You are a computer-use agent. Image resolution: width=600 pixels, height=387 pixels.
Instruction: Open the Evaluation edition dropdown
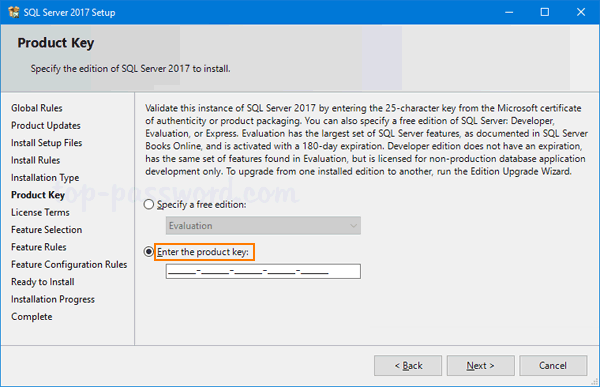263,226
